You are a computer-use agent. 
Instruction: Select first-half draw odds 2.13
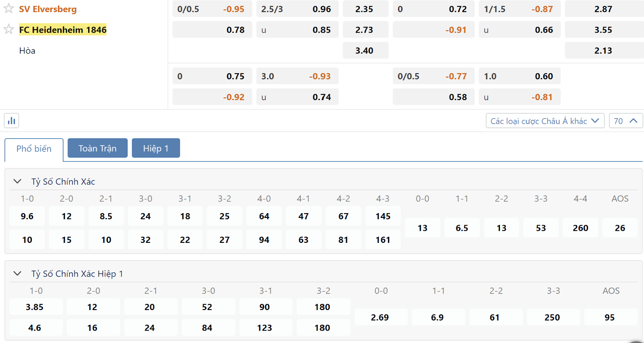click(x=604, y=51)
